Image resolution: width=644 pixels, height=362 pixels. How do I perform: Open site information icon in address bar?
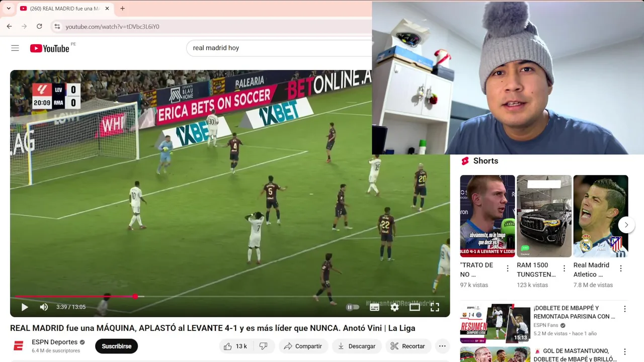(57, 27)
